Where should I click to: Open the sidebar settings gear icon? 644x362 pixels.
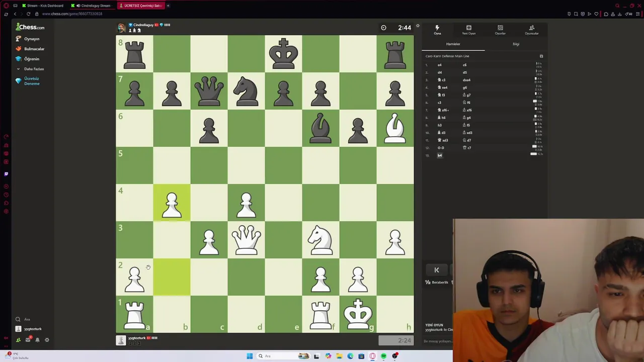pos(47,340)
